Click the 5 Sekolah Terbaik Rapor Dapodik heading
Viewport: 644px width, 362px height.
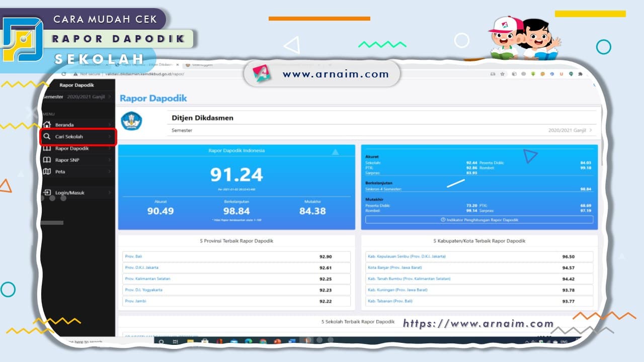pos(358,321)
